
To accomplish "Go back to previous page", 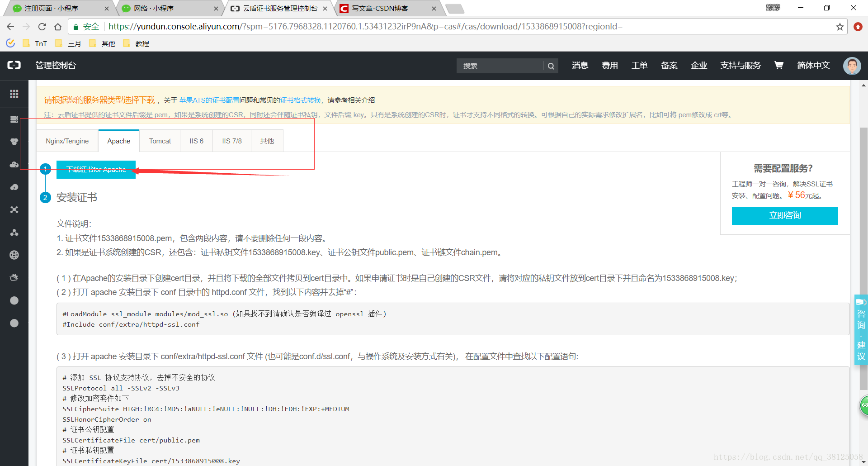I will 10,27.
